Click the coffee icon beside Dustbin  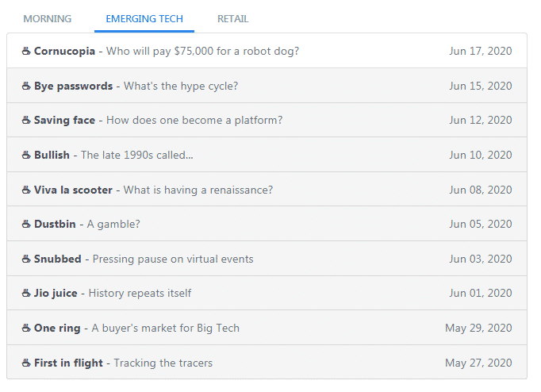coord(26,224)
